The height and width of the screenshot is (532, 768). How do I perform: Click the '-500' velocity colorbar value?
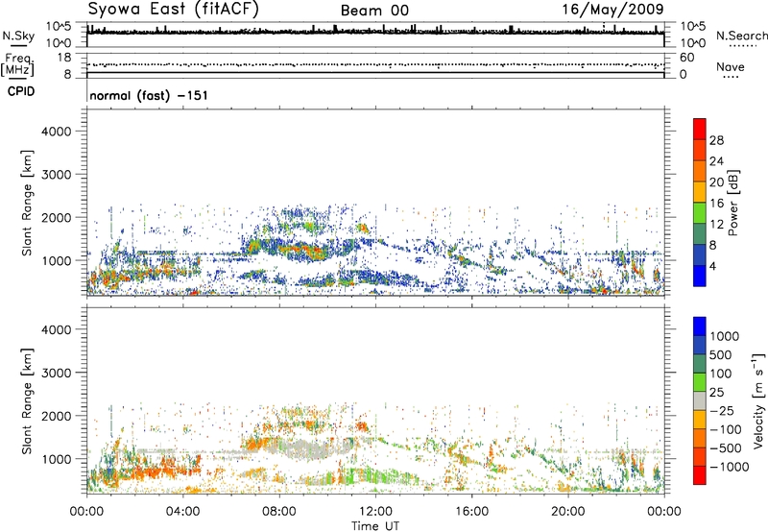coord(725,447)
